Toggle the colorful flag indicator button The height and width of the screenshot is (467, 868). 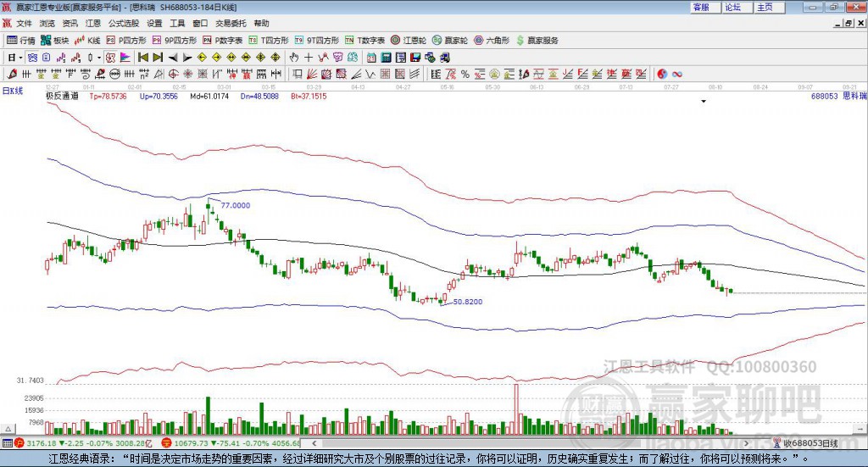(125, 57)
